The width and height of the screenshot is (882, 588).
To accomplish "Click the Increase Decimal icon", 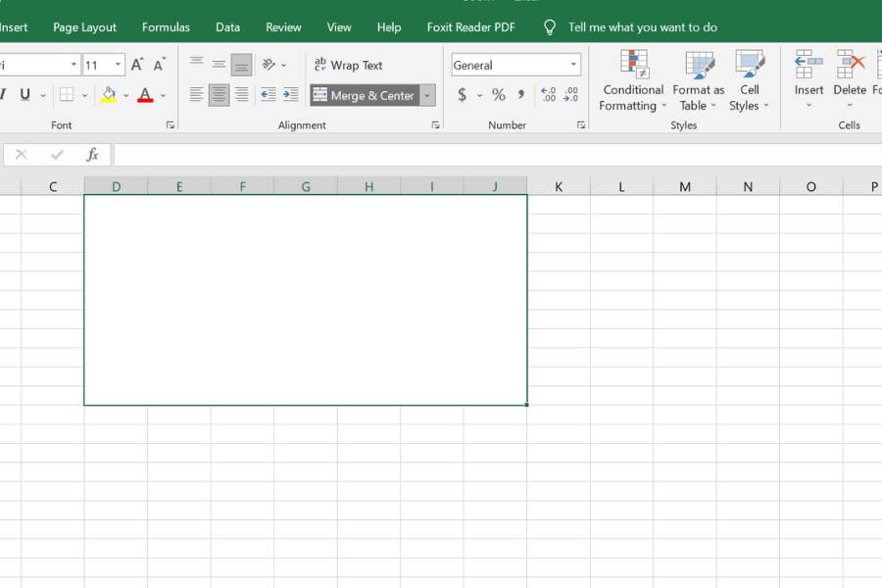I will click(548, 95).
